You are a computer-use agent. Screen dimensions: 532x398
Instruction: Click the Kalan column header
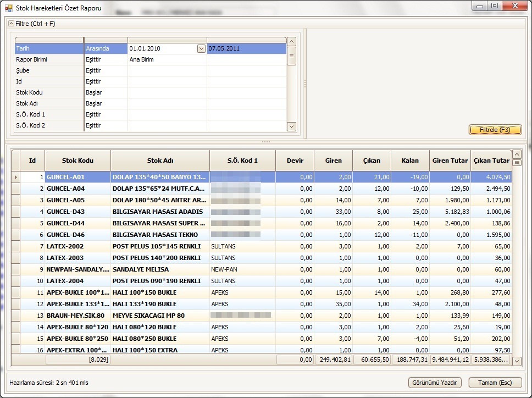410,161
